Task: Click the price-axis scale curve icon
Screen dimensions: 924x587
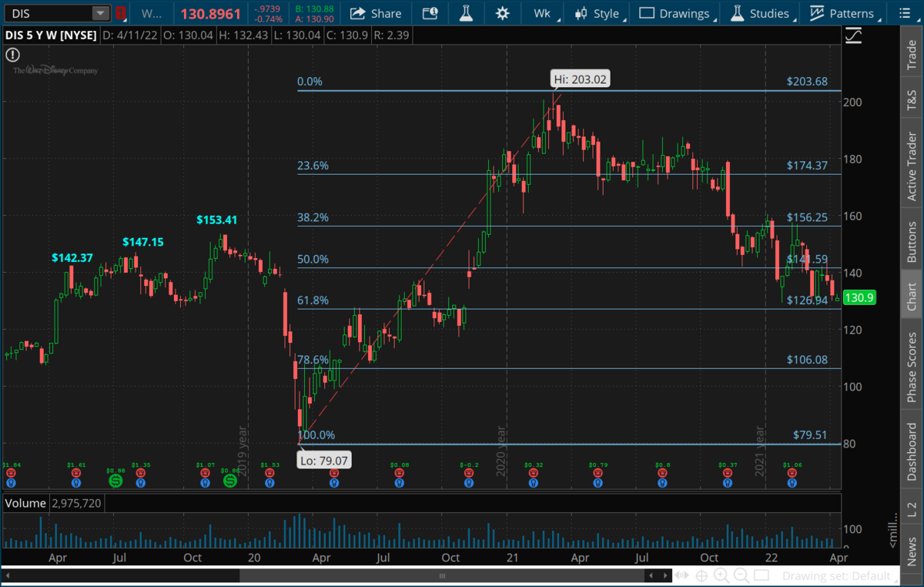Action: pyautogui.click(x=853, y=35)
